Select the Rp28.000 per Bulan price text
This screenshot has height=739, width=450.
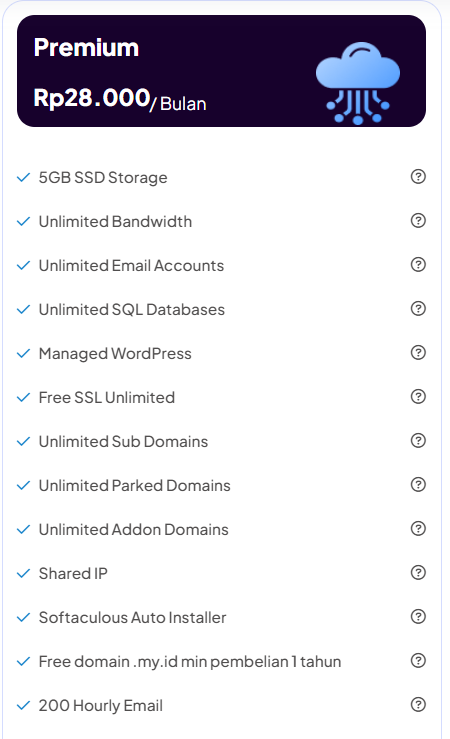(120, 99)
